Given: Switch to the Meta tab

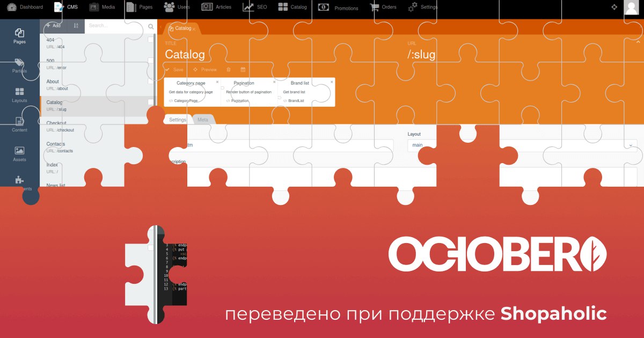Looking at the screenshot, I should click(x=203, y=120).
